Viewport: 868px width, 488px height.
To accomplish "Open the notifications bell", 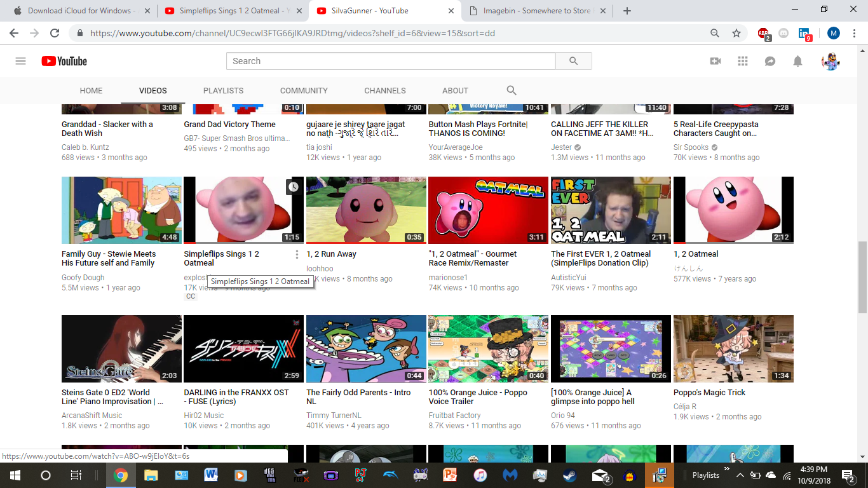I will (x=797, y=61).
